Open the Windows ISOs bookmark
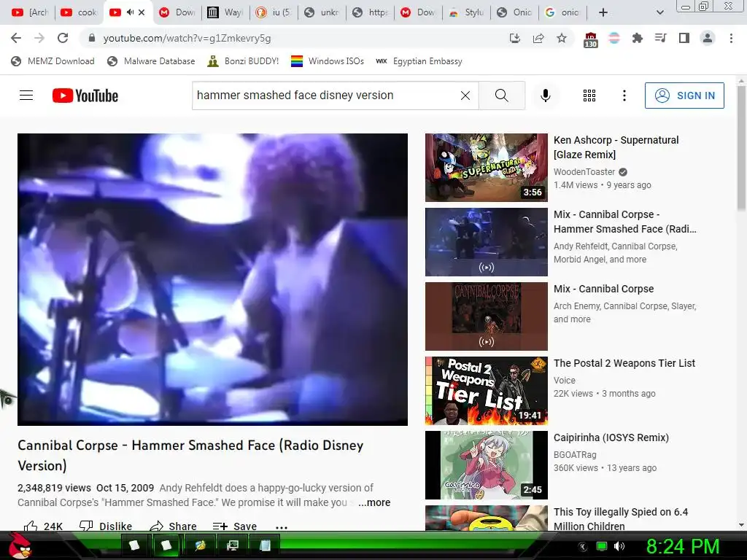Screen dimensions: 747x560 tap(328, 61)
